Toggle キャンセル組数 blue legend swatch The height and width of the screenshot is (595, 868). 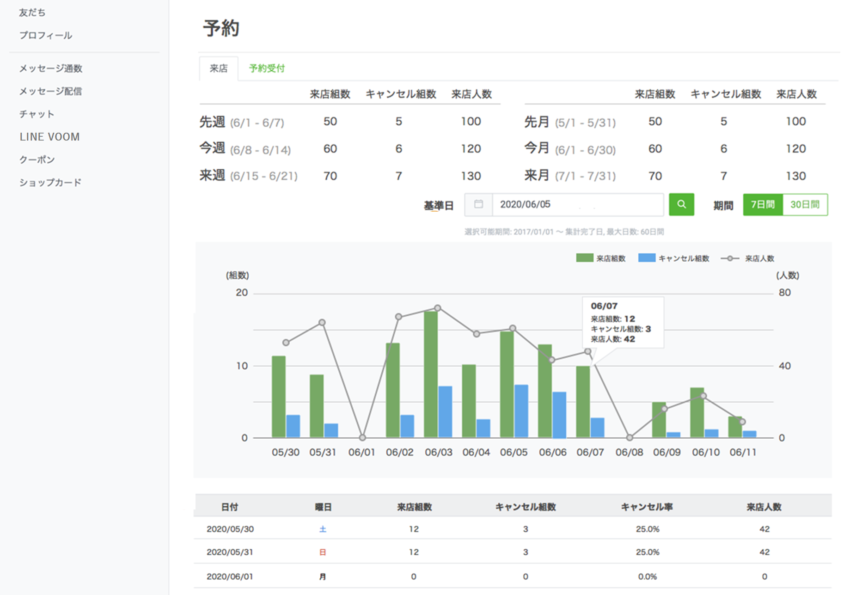647,258
